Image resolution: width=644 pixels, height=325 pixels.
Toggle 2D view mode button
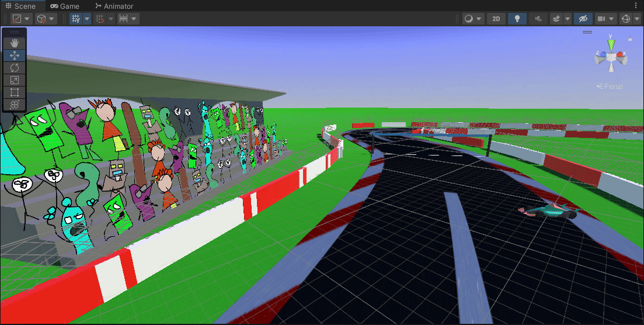pos(496,19)
